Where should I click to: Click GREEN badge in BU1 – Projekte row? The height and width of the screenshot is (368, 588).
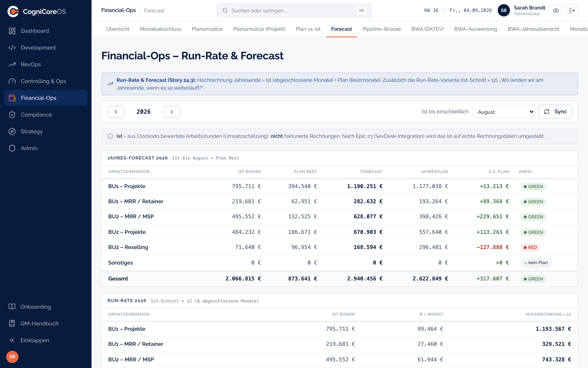click(x=533, y=187)
